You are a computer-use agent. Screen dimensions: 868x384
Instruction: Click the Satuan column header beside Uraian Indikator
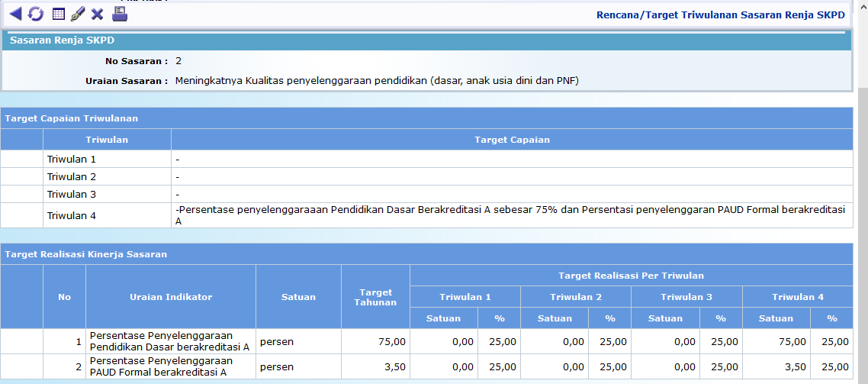coord(298,297)
